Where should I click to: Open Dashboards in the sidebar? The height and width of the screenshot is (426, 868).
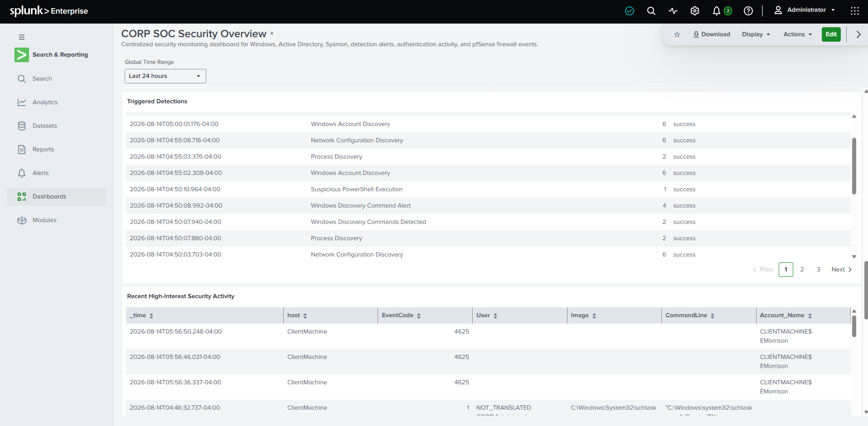[x=57, y=197]
